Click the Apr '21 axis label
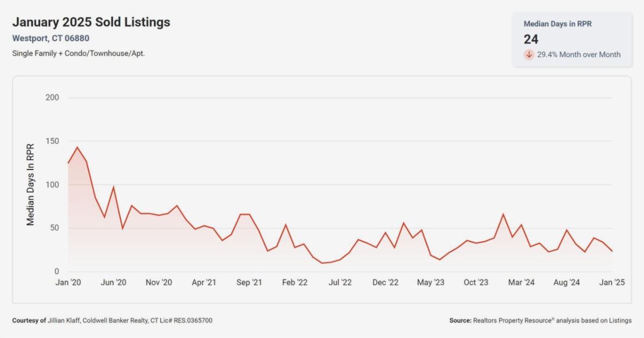This screenshot has height=338, width=644. (204, 283)
